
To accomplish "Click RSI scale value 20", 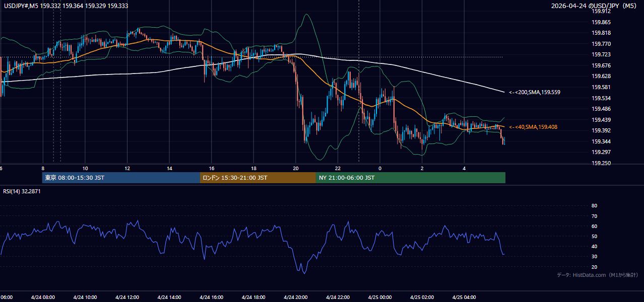I will click(594, 267).
